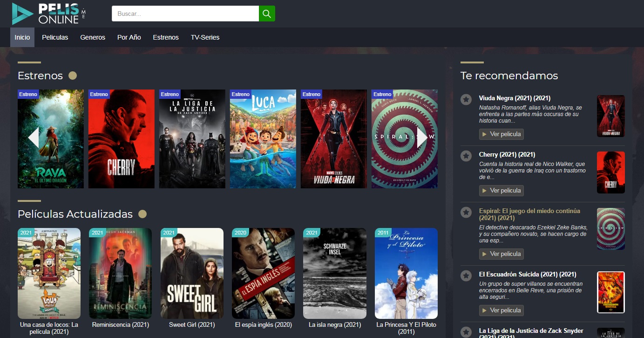Open the Luca movie poster
This screenshot has height=338, width=644.
(x=263, y=139)
